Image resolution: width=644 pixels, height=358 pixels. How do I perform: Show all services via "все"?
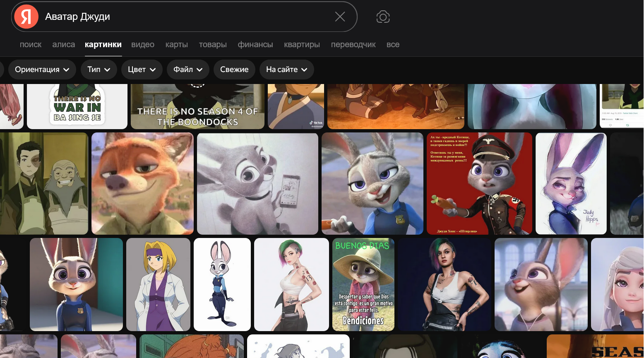point(393,45)
